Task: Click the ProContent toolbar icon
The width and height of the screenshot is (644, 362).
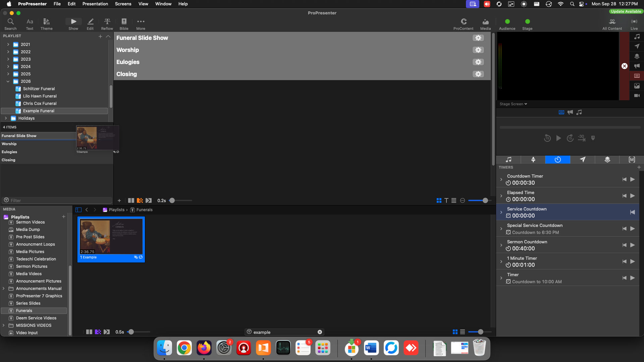Action: (x=463, y=24)
